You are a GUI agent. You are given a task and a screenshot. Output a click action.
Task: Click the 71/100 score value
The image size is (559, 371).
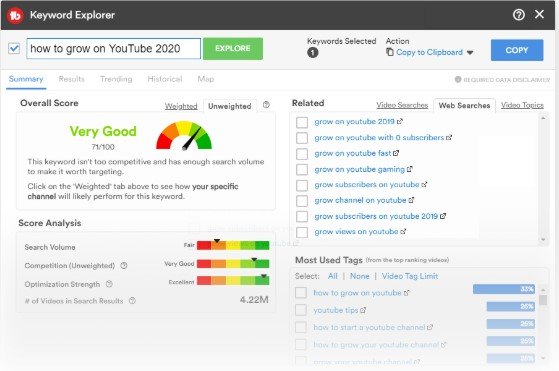point(103,147)
